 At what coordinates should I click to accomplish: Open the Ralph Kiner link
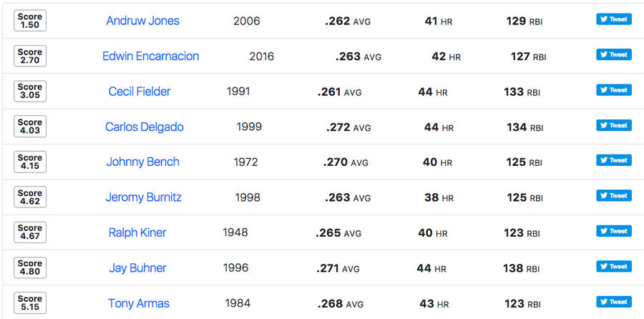[137, 232]
